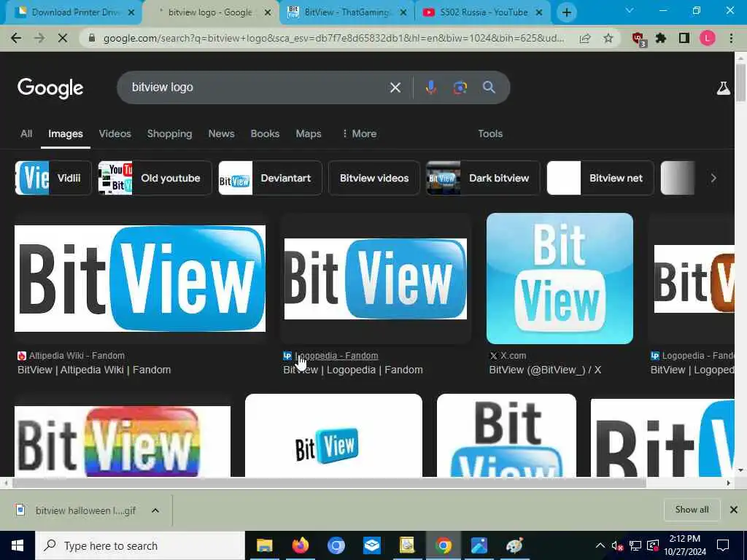Open the Altipedia BitView logo thumbnail
Image resolution: width=747 pixels, height=560 pixels.
(140, 279)
